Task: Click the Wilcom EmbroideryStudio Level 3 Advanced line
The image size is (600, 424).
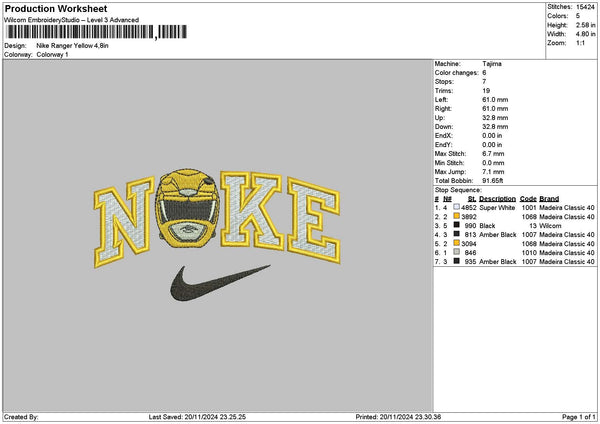Action: [72, 20]
